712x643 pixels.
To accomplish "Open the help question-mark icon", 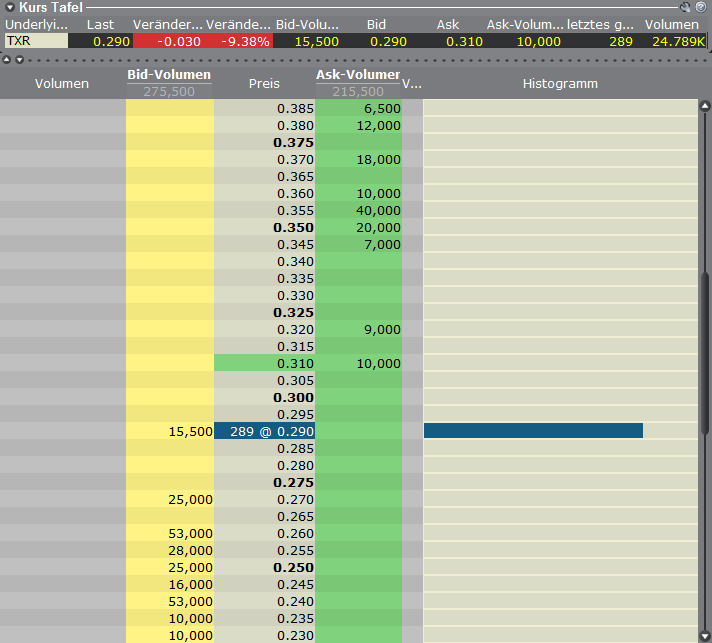I will pyautogui.click(x=700, y=7).
